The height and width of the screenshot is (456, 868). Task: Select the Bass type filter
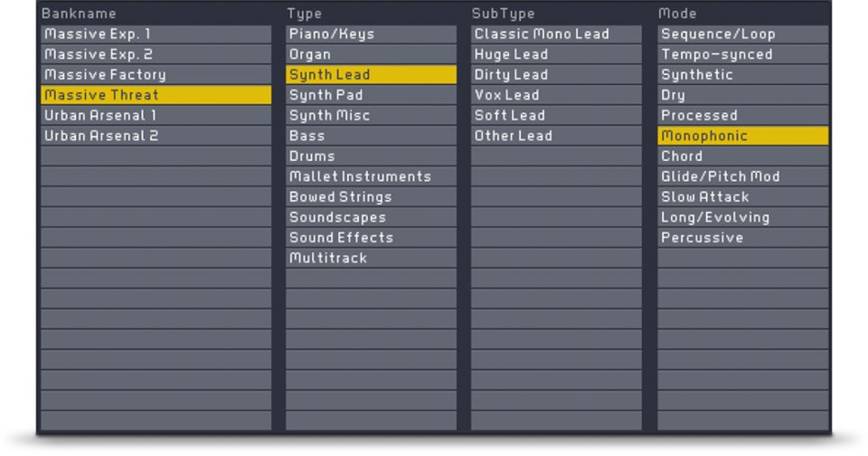[x=371, y=136]
